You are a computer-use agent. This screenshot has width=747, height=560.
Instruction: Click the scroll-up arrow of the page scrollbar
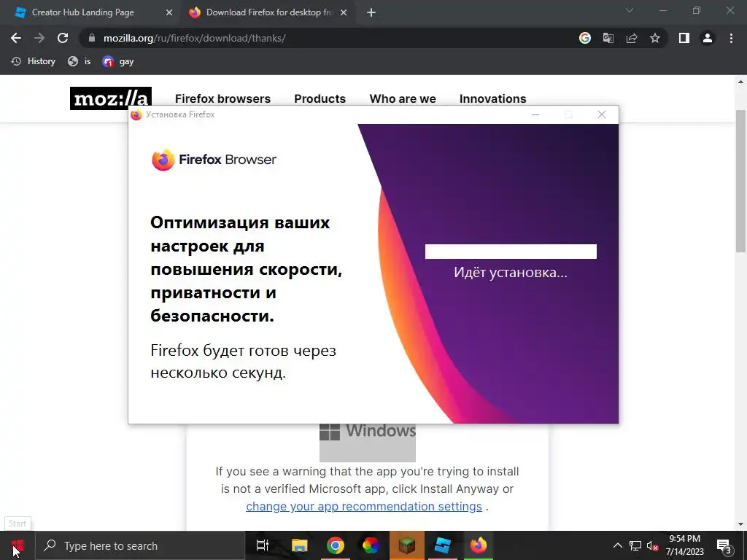click(x=741, y=82)
